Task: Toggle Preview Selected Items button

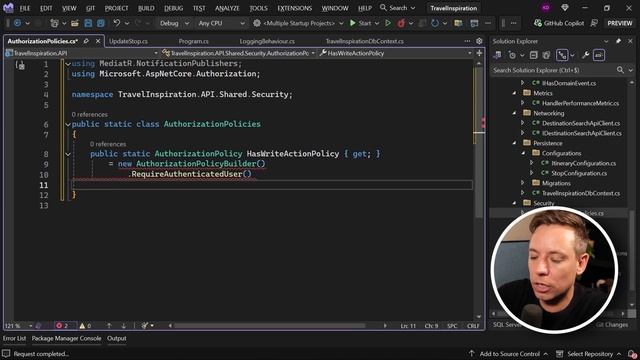Action: point(599,55)
